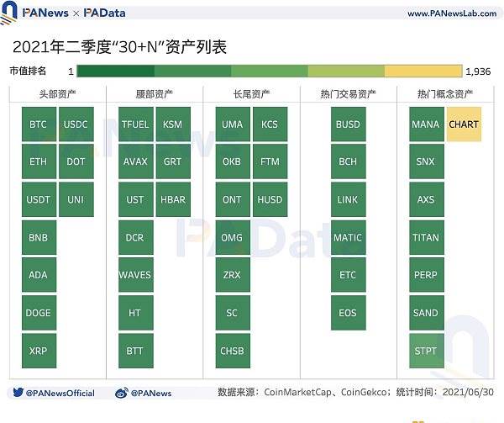
Task: Select the ONT tile
Action: point(233,199)
